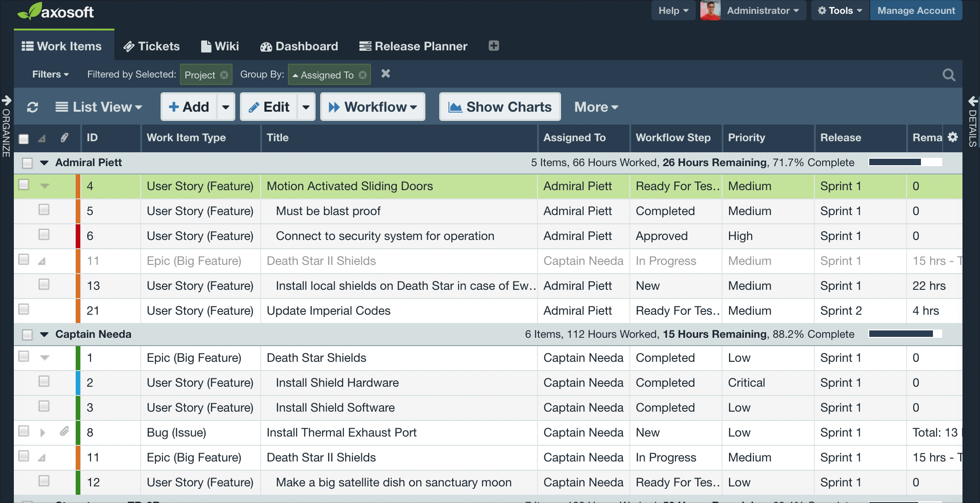Click the blue color bar on item 2
The image size is (980, 503).
78,383
